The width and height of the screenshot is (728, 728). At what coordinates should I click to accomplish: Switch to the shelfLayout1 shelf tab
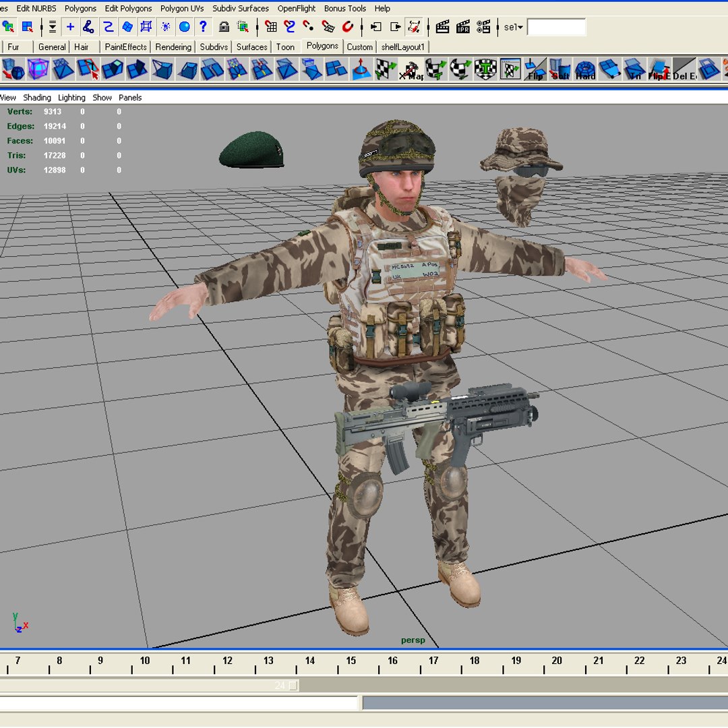(x=403, y=47)
